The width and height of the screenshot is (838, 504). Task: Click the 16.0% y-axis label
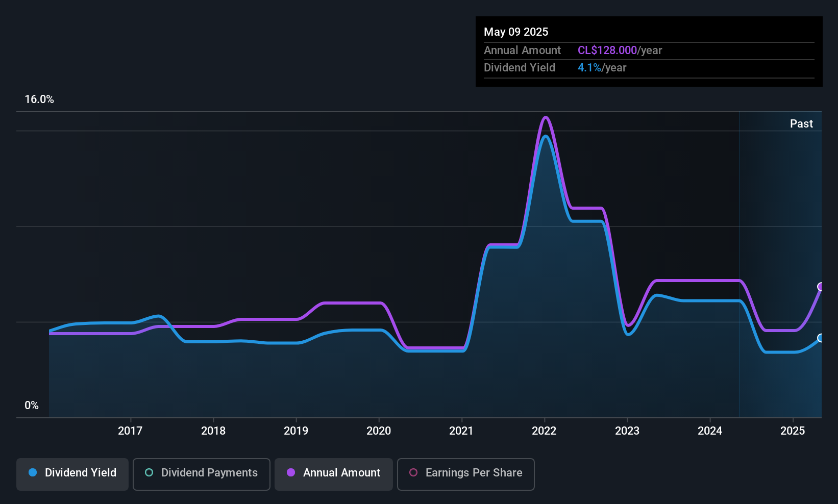point(39,99)
